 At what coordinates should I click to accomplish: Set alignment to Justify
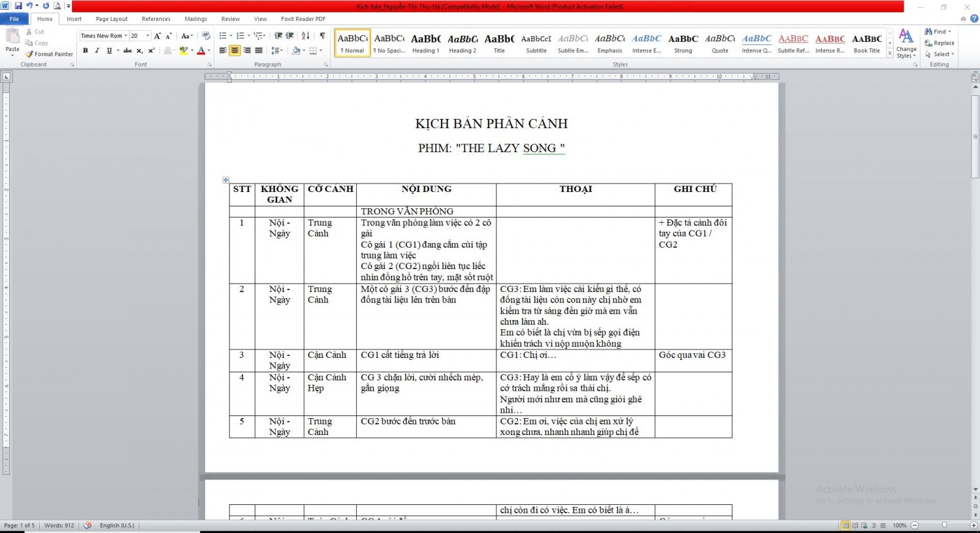pyautogui.click(x=259, y=50)
